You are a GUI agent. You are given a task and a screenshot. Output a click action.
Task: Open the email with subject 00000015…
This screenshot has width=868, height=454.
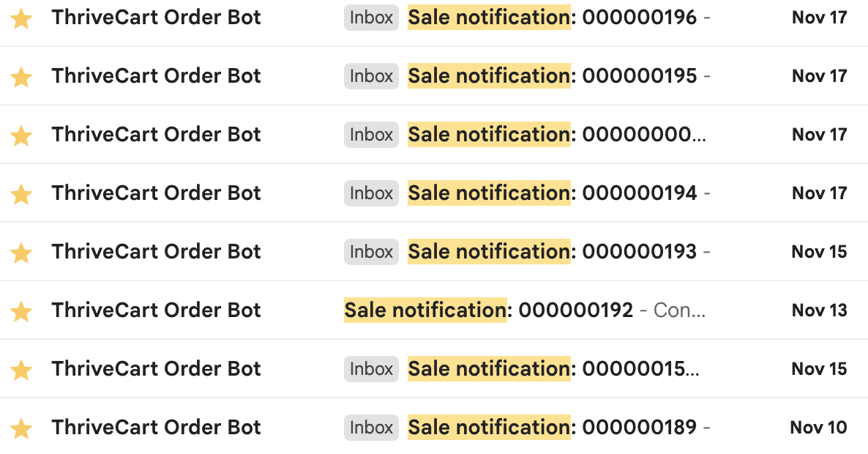[552, 369]
